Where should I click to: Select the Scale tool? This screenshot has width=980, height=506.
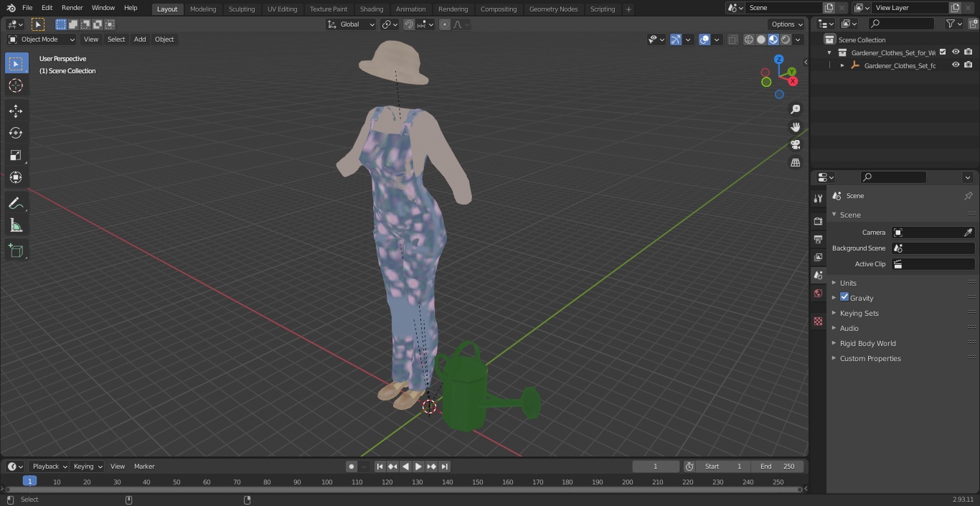[x=16, y=155]
